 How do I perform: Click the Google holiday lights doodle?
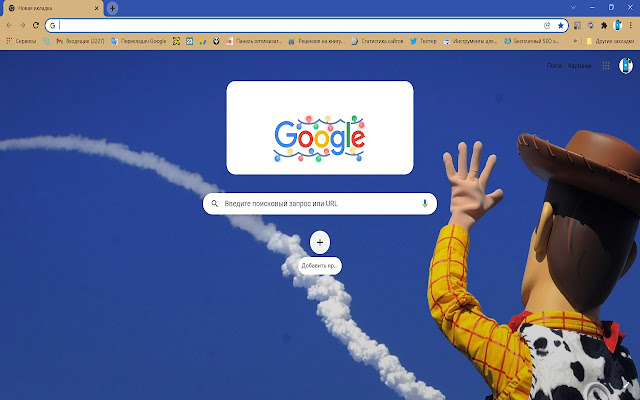point(320,139)
